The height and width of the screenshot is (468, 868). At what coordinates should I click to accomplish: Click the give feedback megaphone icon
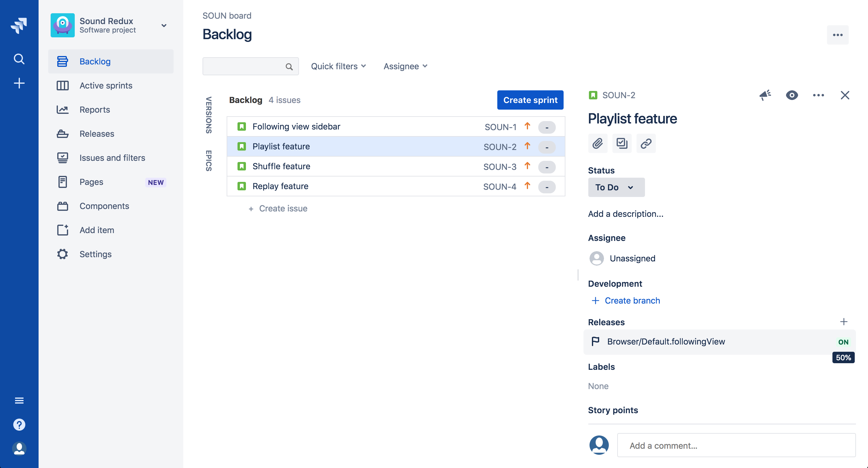pyautogui.click(x=765, y=95)
